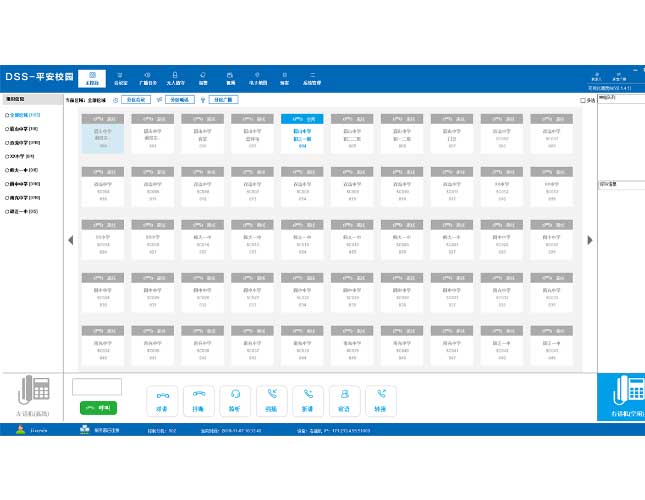Click the user avatar icon in status bar
The height and width of the screenshot is (500, 645).
click(x=16, y=431)
